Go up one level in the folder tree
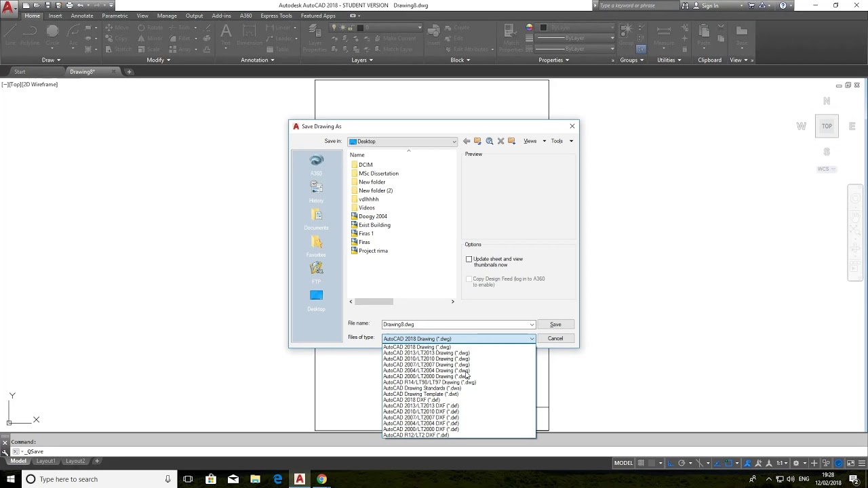 pyautogui.click(x=477, y=141)
